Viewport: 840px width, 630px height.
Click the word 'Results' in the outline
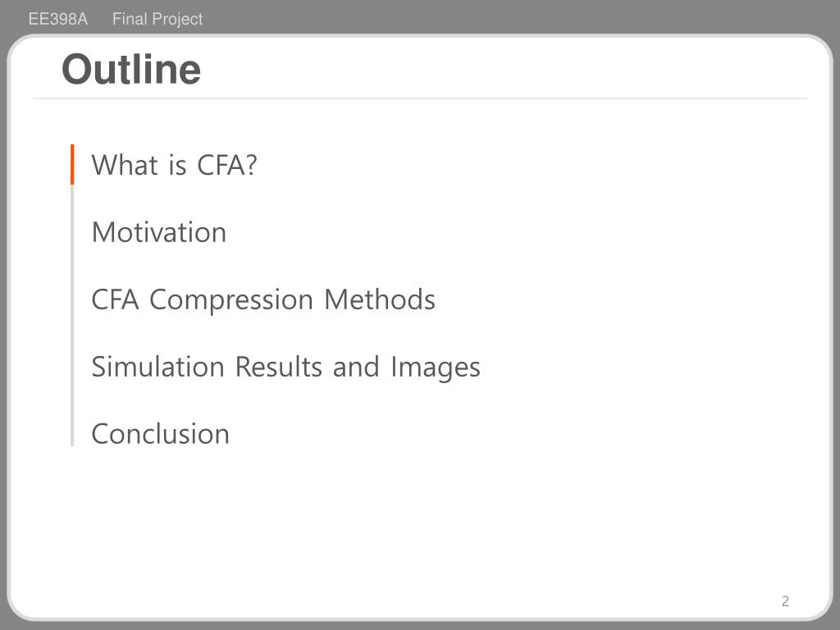click(x=280, y=367)
